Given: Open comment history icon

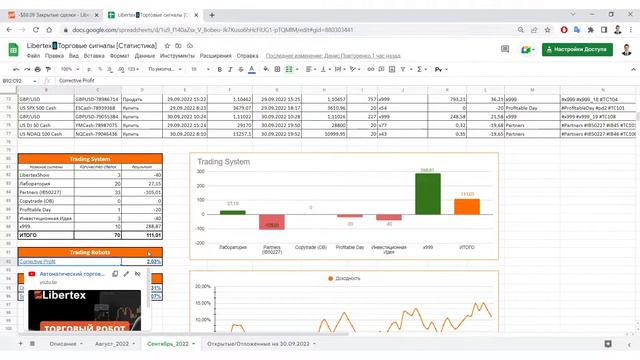Looking at the screenshot, I should click(505, 49).
